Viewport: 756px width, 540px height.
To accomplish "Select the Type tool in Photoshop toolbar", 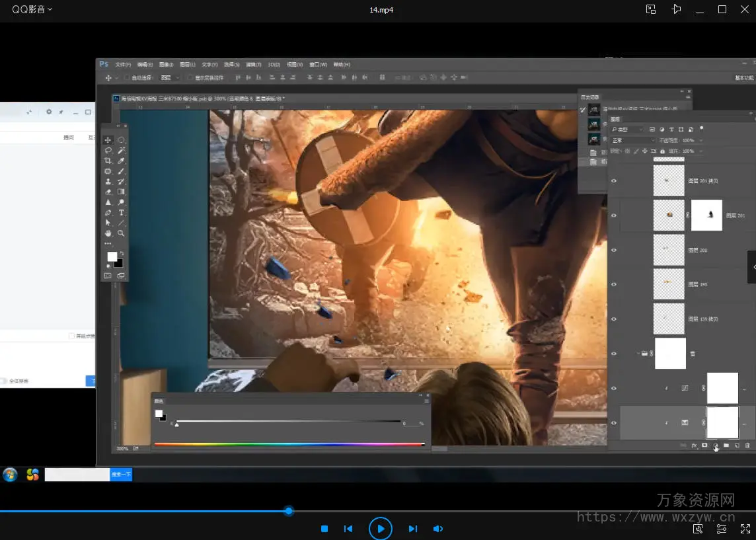I will [x=122, y=213].
